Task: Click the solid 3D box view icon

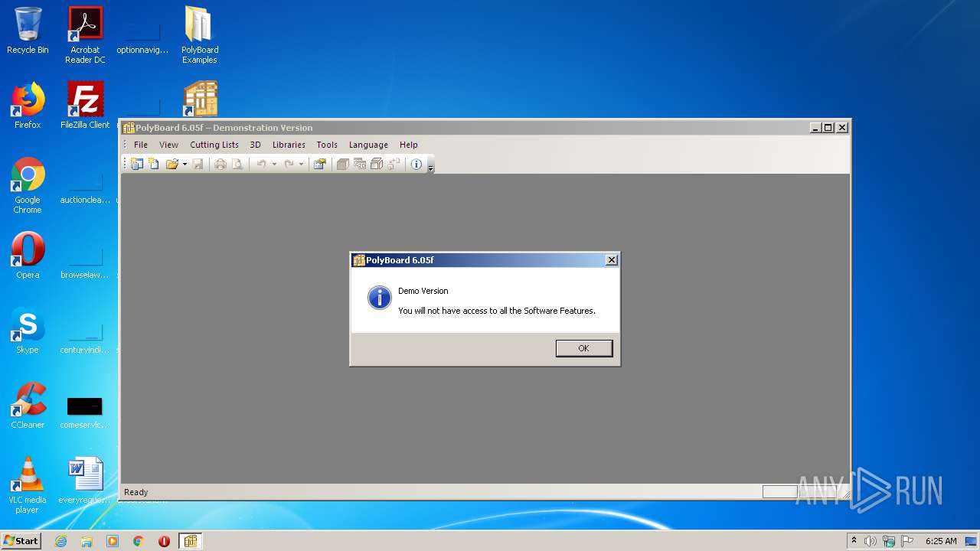Action: point(343,164)
